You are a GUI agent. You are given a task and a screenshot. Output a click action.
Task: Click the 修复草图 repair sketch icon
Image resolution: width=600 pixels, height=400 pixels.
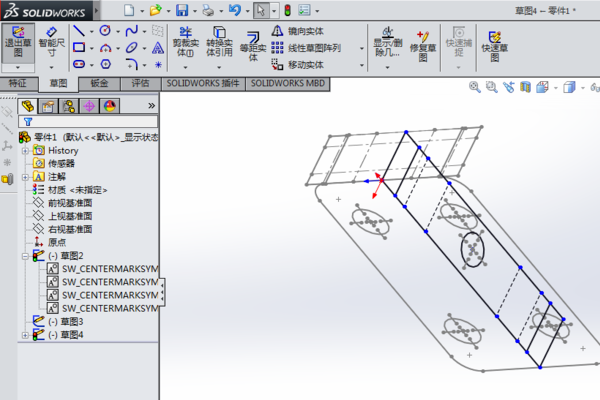click(423, 44)
